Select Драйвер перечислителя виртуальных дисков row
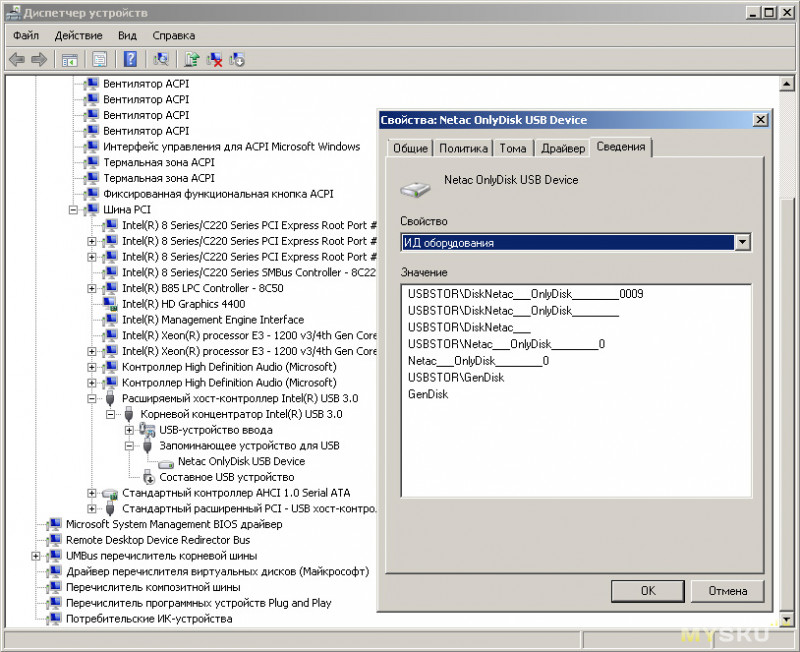This screenshot has width=800, height=652. point(217,571)
